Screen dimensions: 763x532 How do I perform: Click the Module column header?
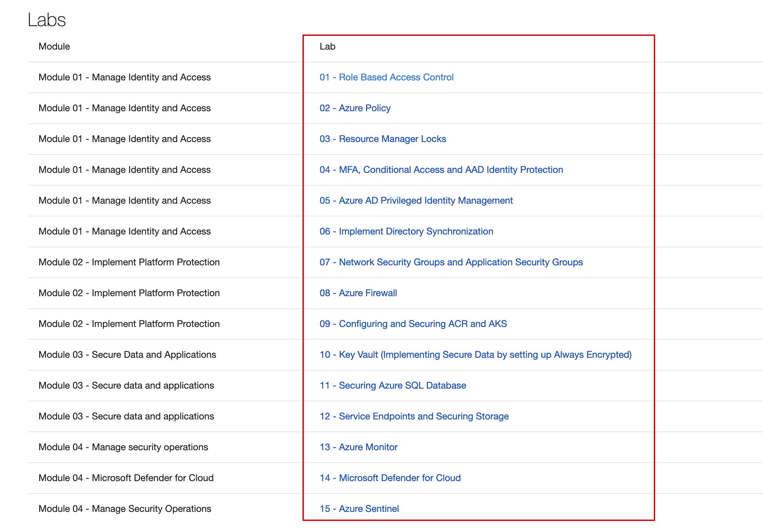point(54,46)
